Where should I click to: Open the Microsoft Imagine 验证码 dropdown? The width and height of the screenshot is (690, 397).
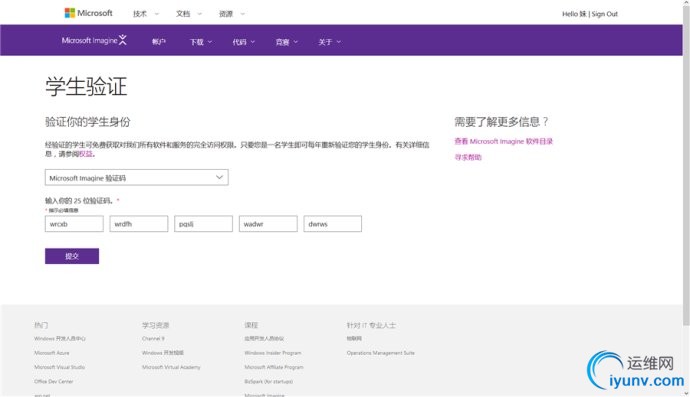(x=136, y=177)
